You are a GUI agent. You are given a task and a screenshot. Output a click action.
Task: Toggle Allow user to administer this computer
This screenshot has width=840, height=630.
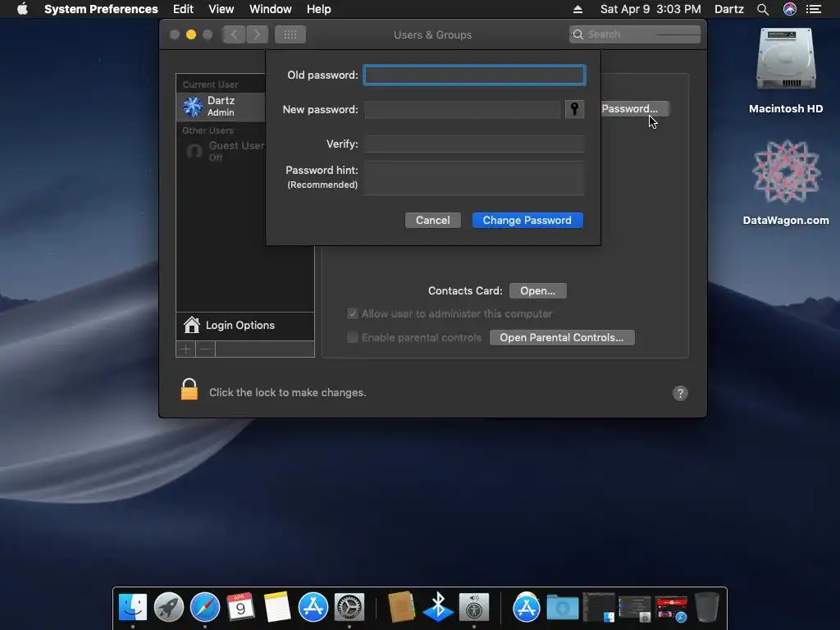point(353,314)
